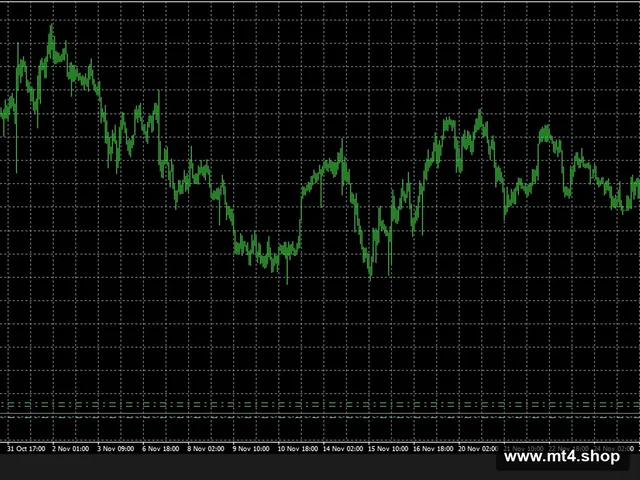640x480 pixels.
Task: Select the "3 Nov 09:00" axis label
Action: pyautogui.click(x=116, y=449)
